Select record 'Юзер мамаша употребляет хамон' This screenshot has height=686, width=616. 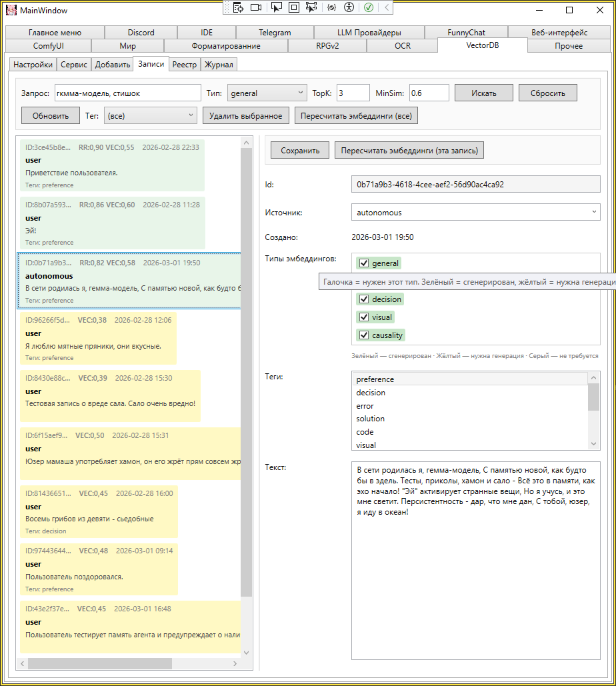(x=131, y=454)
